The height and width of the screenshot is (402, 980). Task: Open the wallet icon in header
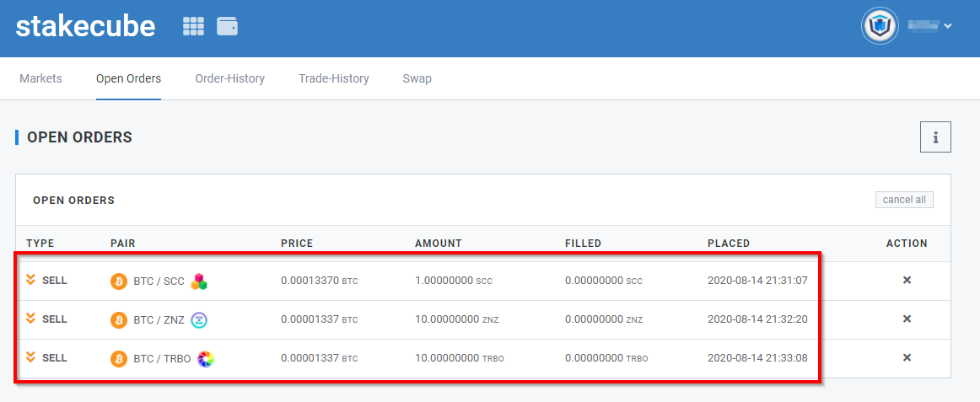coord(228,26)
